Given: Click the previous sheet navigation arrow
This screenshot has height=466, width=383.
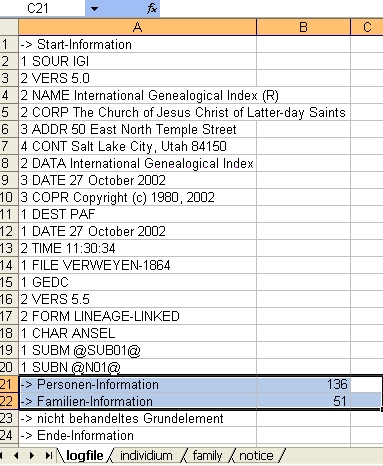Looking at the screenshot, I should 16,455.
